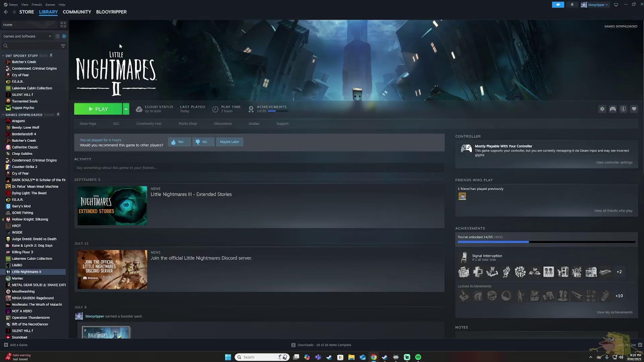Select Hollow Knight: Silksong in the library
Screen dimensions: 644x362
[x=30, y=219]
